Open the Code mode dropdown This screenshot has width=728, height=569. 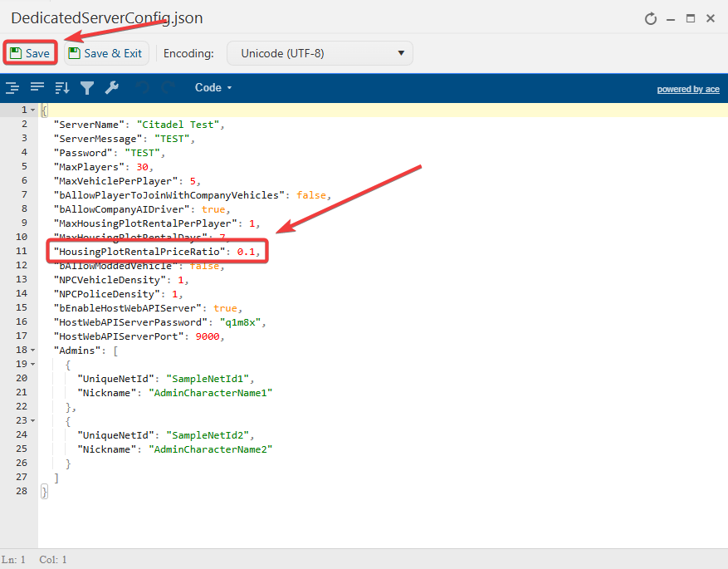213,87
